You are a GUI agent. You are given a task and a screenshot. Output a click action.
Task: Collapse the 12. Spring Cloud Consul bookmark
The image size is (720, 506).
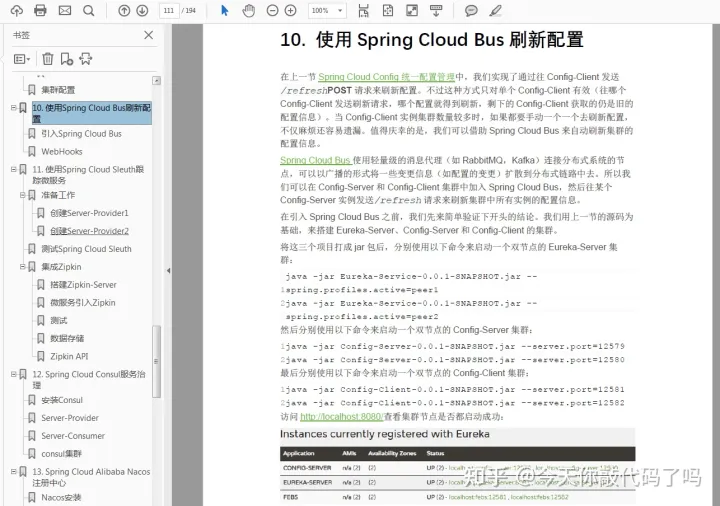coord(14,374)
